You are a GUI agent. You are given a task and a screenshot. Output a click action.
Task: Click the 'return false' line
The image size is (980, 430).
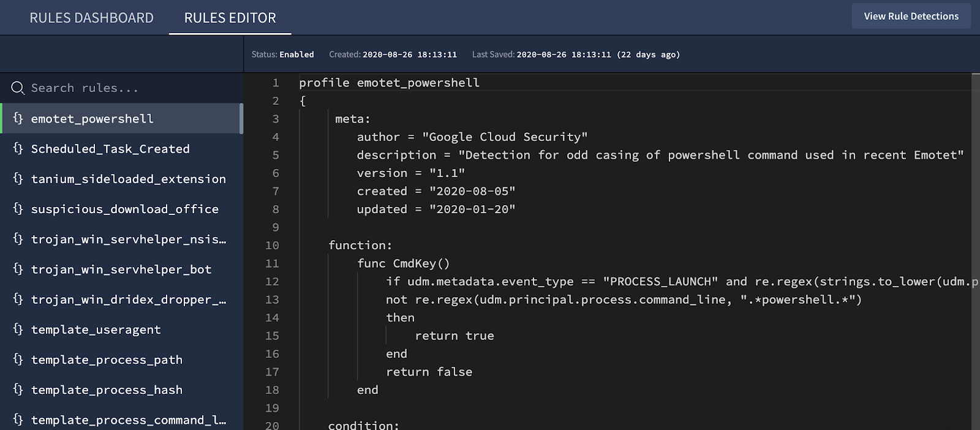429,372
